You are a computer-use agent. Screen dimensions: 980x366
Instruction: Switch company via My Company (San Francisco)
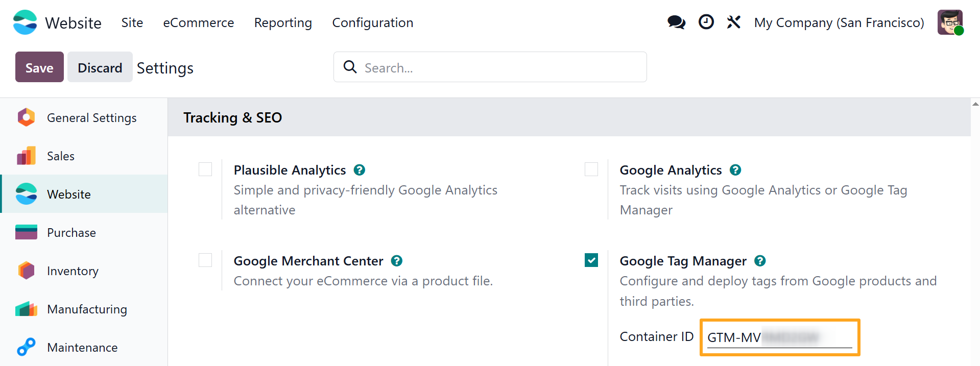(x=839, y=23)
